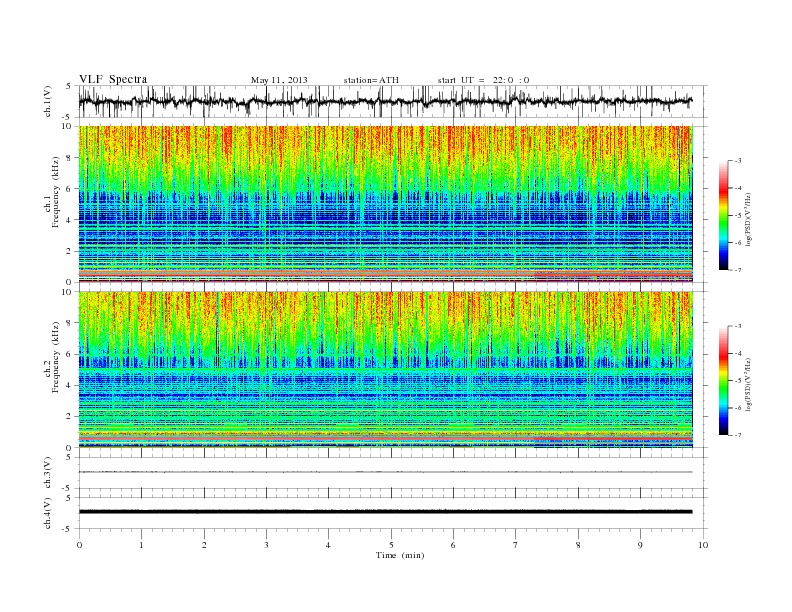Click the "2" kHz tick of ch.2 spectrogram
Screen dimensions: 792x612
69,417
